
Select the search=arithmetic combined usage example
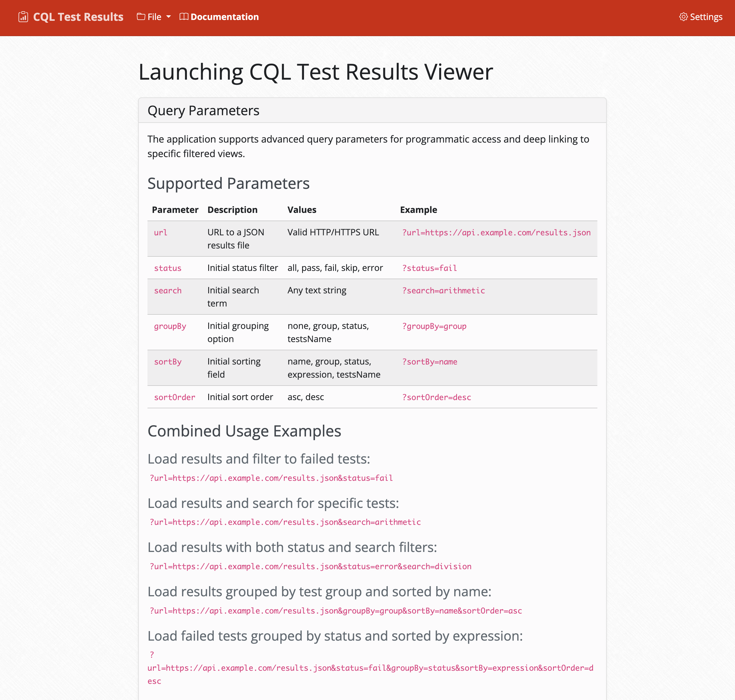tap(285, 522)
